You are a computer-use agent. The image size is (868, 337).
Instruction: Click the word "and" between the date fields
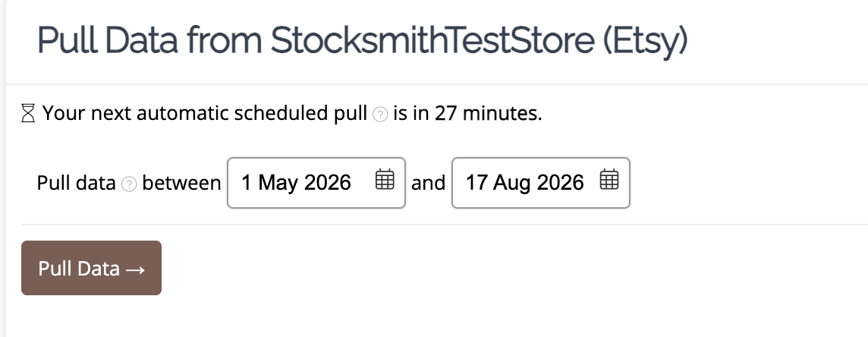pyautogui.click(x=429, y=183)
